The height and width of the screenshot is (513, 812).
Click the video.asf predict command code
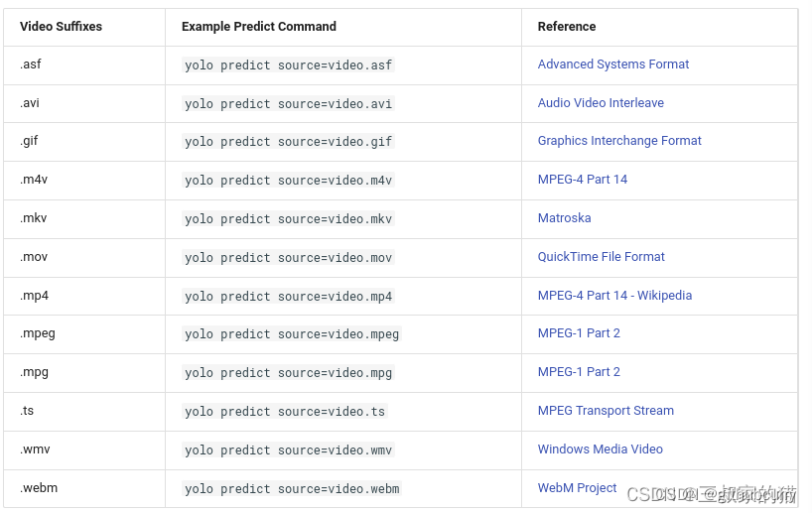coord(288,65)
